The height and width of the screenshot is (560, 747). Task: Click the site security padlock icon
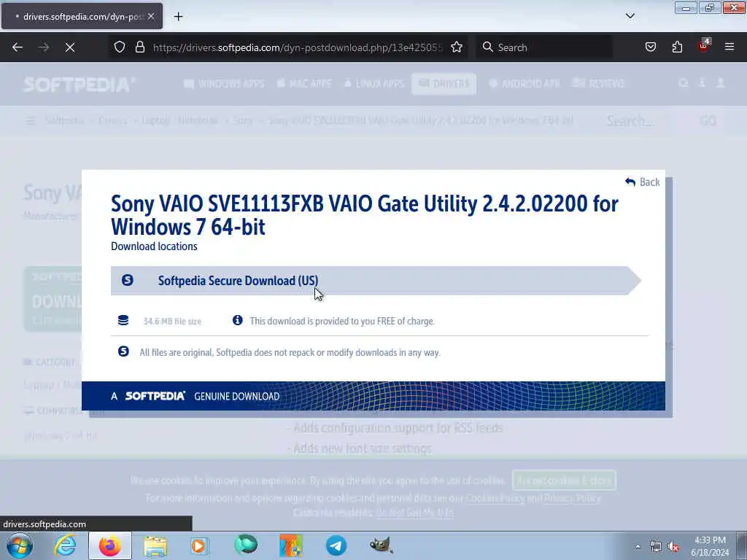pyautogui.click(x=139, y=47)
